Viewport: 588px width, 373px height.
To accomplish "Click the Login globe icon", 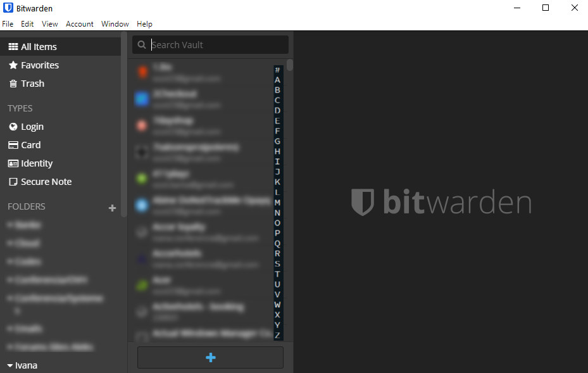I will pos(13,127).
